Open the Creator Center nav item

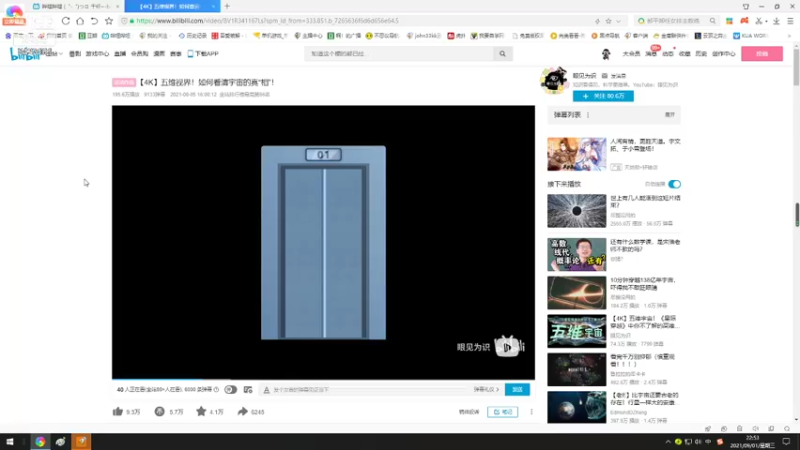[x=723, y=54]
